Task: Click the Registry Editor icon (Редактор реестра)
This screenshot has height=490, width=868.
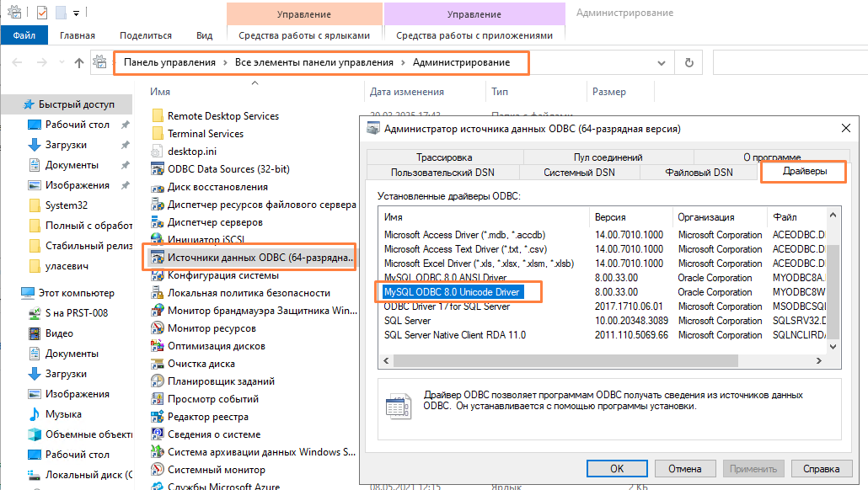Action: tap(157, 417)
